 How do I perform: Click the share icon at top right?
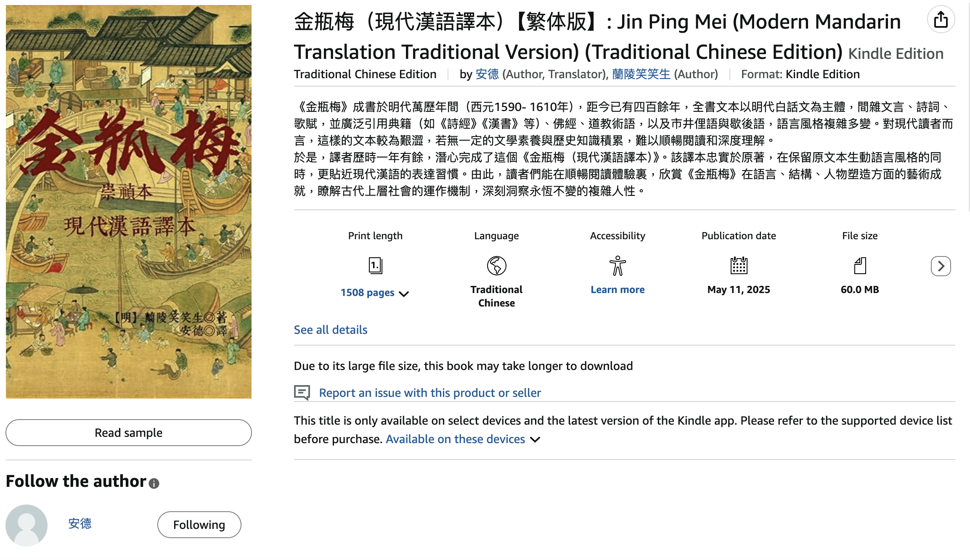[941, 20]
